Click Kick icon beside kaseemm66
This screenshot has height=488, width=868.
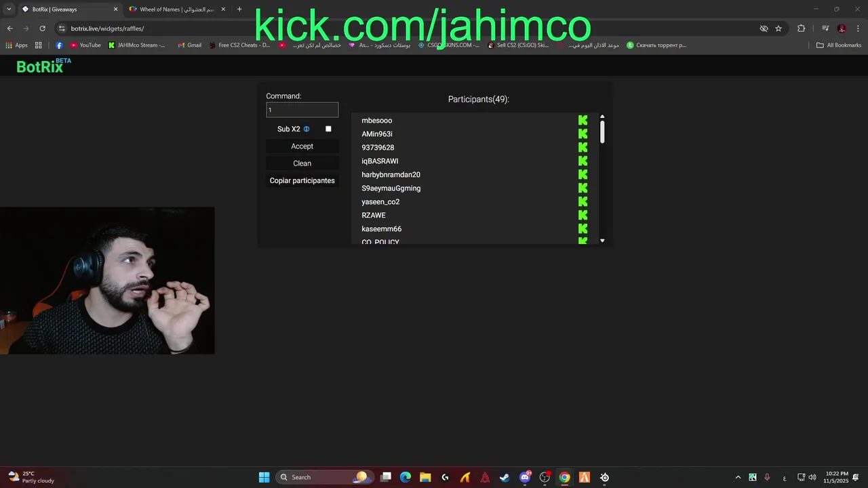click(x=583, y=228)
